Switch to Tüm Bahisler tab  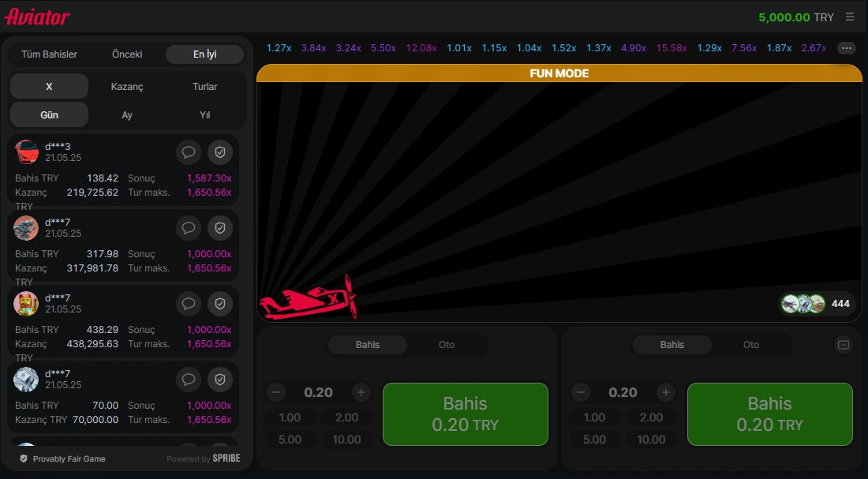click(x=49, y=54)
